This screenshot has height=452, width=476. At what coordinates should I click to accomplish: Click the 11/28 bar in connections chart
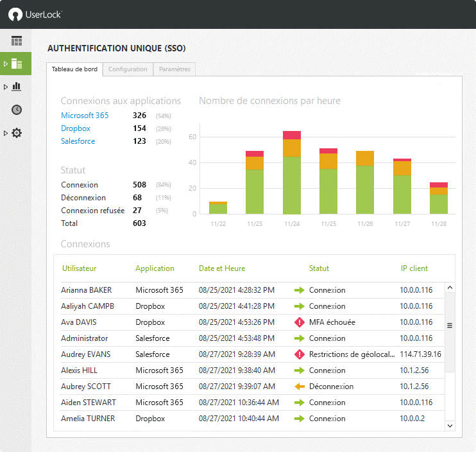tap(439, 198)
